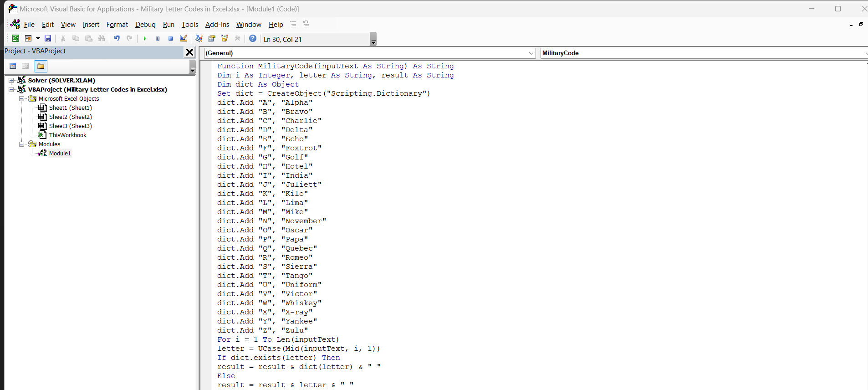Click the Break pause icon
The image size is (868, 390).
(x=158, y=39)
